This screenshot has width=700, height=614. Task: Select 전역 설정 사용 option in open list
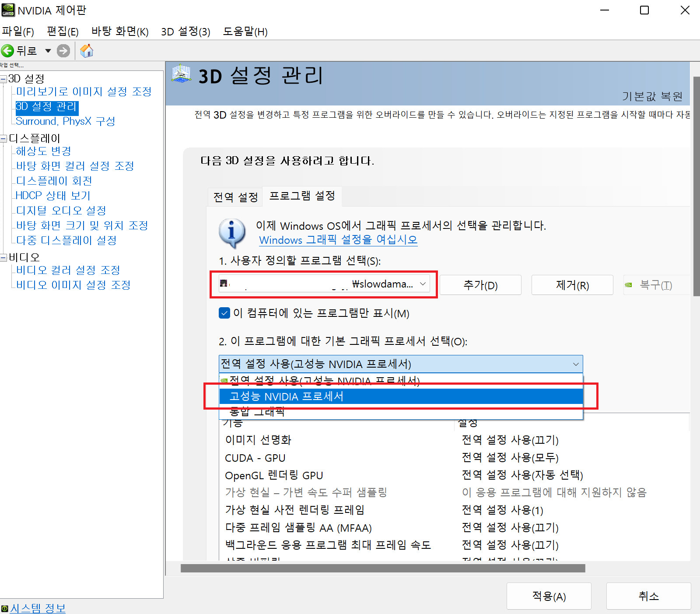pyautogui.click(x=401, y=381)
